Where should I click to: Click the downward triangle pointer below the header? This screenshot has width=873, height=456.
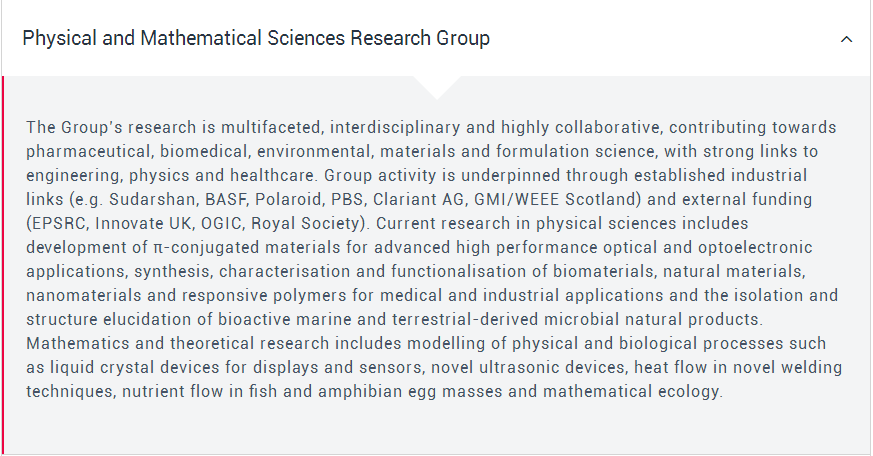pos(437,87)
